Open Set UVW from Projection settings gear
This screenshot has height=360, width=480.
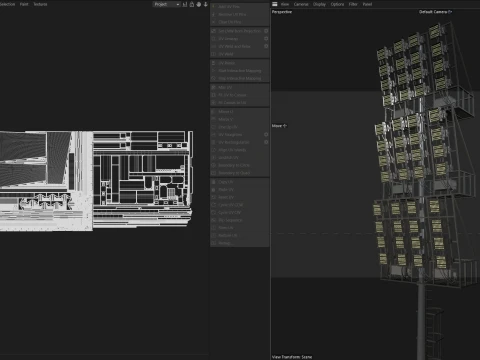266,31
